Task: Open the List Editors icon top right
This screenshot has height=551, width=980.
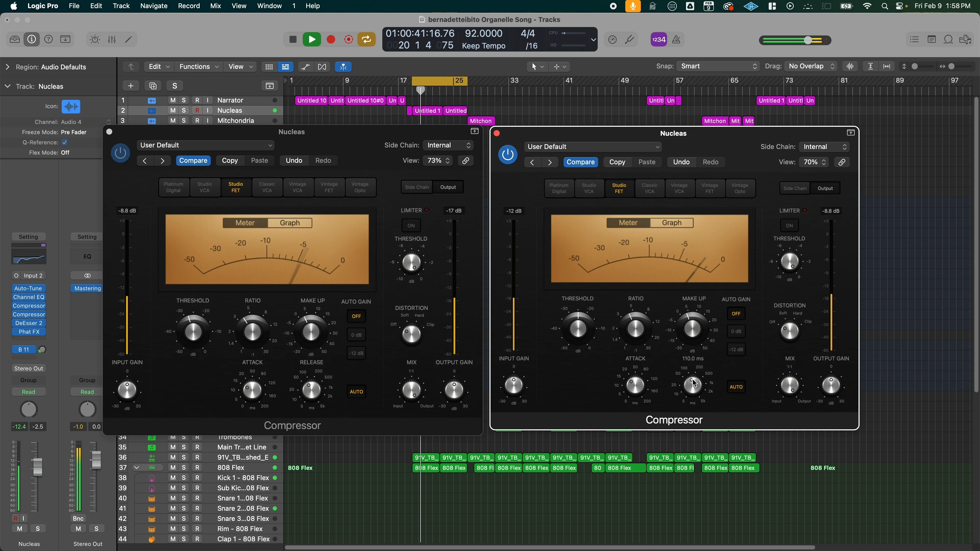Action: [x=915, y=40]
